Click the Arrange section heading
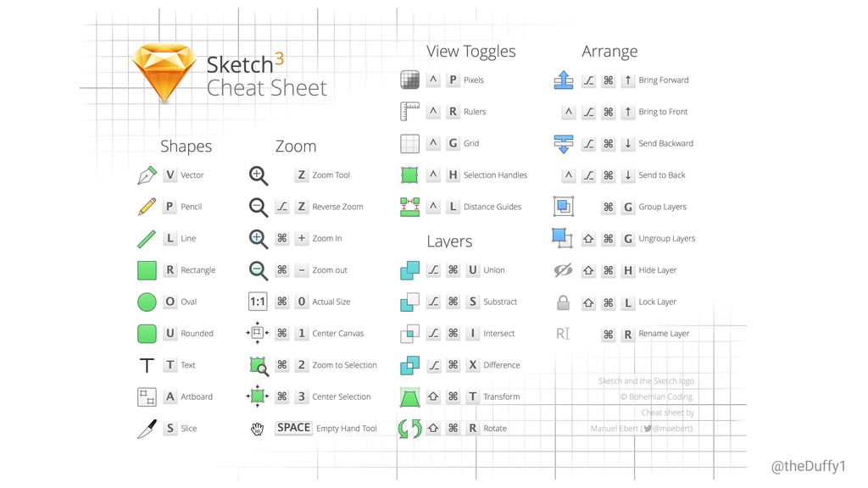868x488 pixels. point(609,52)
